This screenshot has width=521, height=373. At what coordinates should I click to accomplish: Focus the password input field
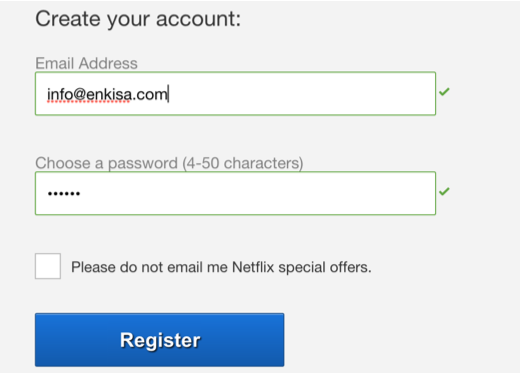[235, 193]
